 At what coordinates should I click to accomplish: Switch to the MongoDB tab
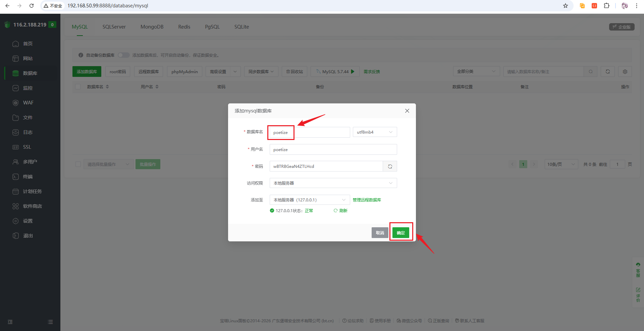pos(152,27)
